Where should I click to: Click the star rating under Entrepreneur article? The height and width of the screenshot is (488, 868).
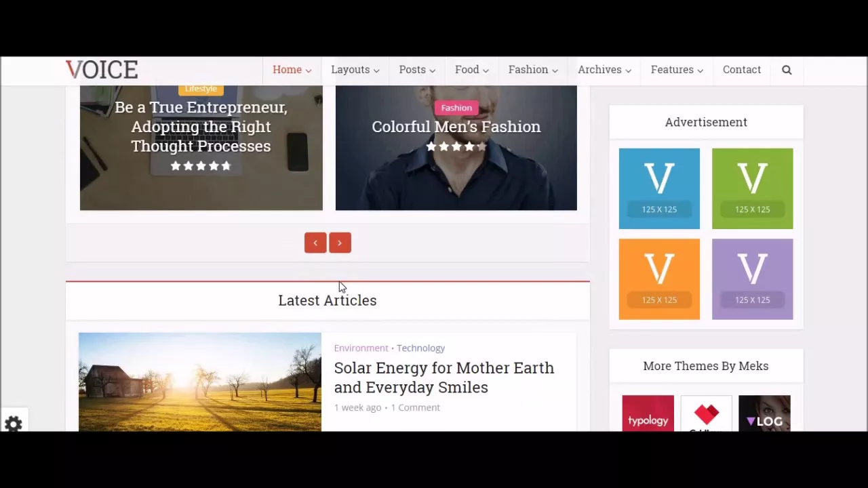point(201,166)
